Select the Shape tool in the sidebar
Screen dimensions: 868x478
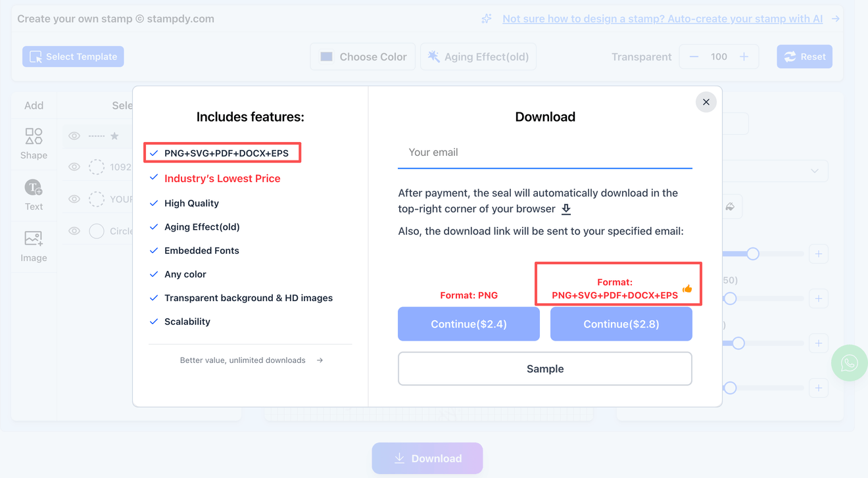(x=34, y=143)
